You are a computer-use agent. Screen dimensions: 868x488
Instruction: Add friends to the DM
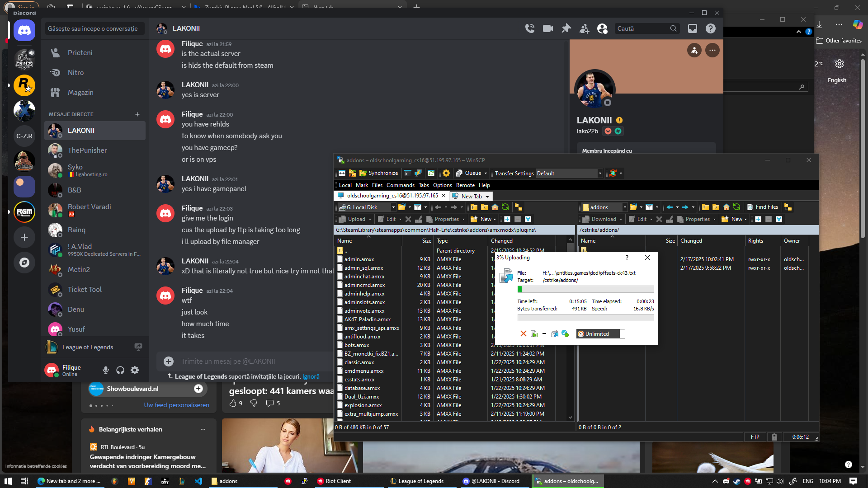coord(584,28)
